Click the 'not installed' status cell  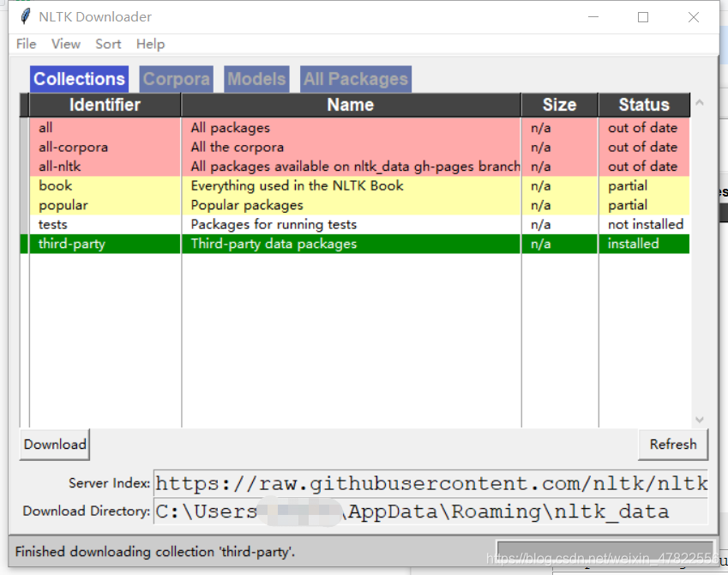point(646,225)
